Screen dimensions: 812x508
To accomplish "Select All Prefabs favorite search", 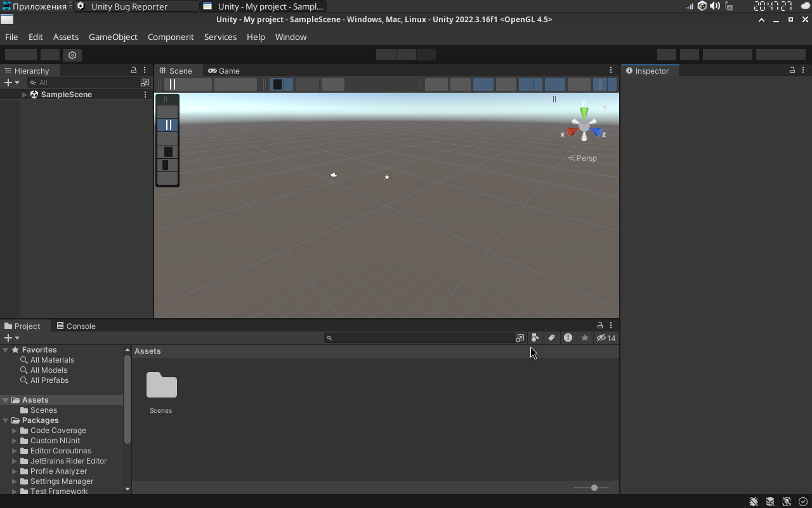I will 49,380.
